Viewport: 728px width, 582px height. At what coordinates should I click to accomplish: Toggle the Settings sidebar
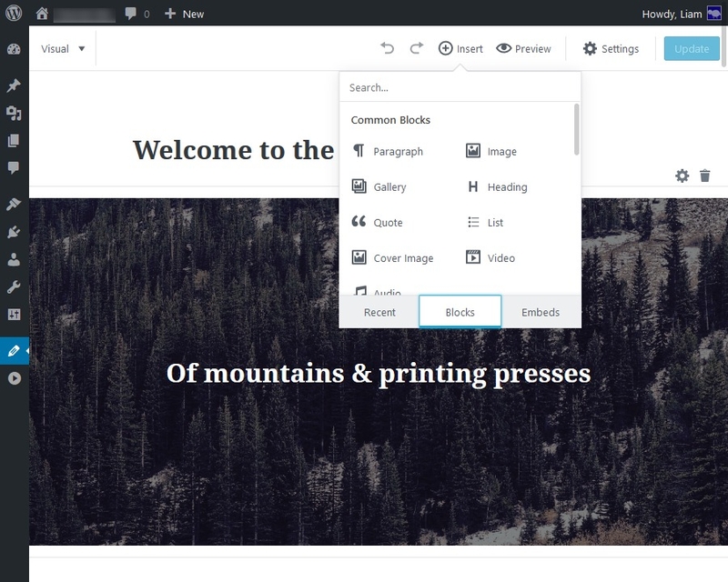(611, 49)
